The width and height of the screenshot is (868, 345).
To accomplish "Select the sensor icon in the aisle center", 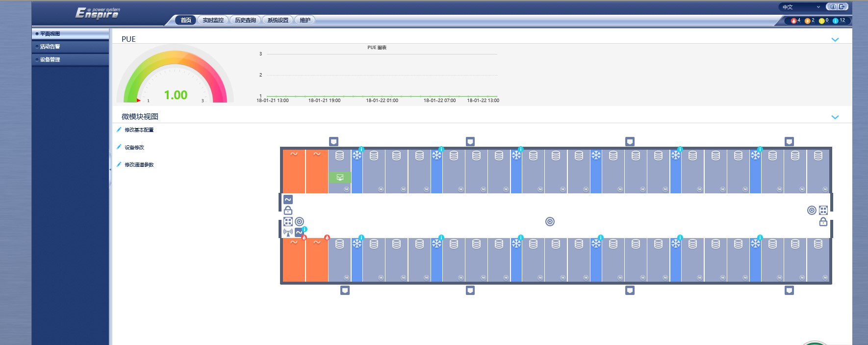I will point(550,222).
